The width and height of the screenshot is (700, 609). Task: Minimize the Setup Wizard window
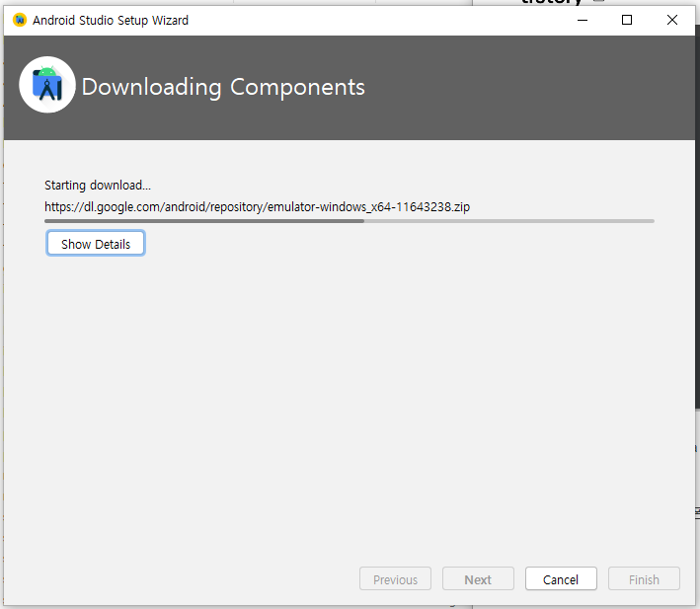(x=583, y=20)
